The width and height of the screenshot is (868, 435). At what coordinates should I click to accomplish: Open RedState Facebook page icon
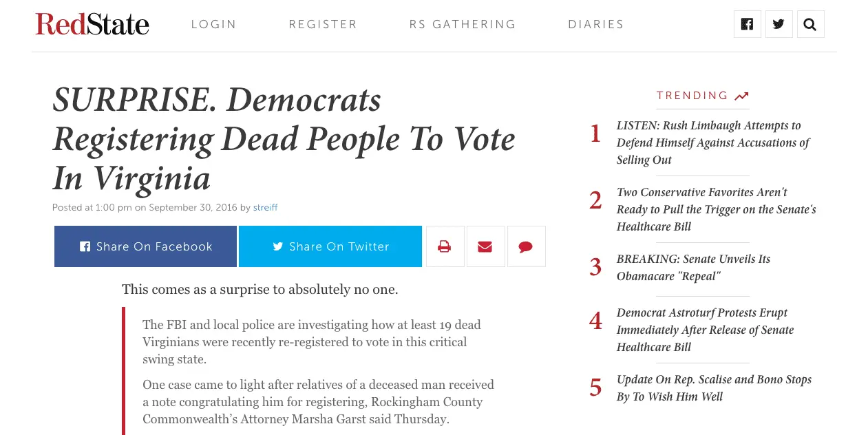point(747,25)
